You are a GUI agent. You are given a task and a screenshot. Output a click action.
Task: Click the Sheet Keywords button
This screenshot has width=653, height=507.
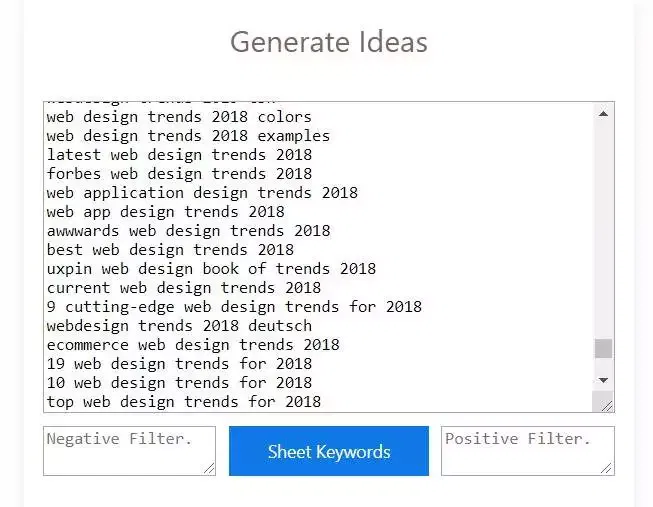click(x=328, y=451)
